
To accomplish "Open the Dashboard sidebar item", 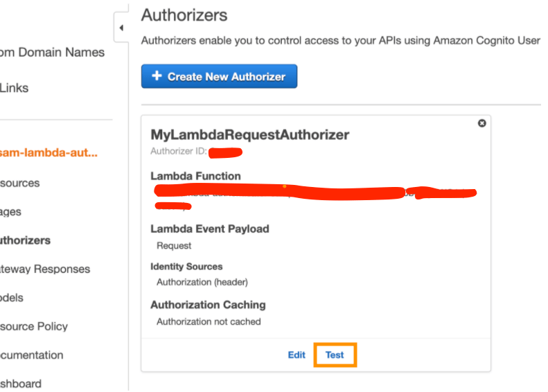I will [x=21, y=383].
